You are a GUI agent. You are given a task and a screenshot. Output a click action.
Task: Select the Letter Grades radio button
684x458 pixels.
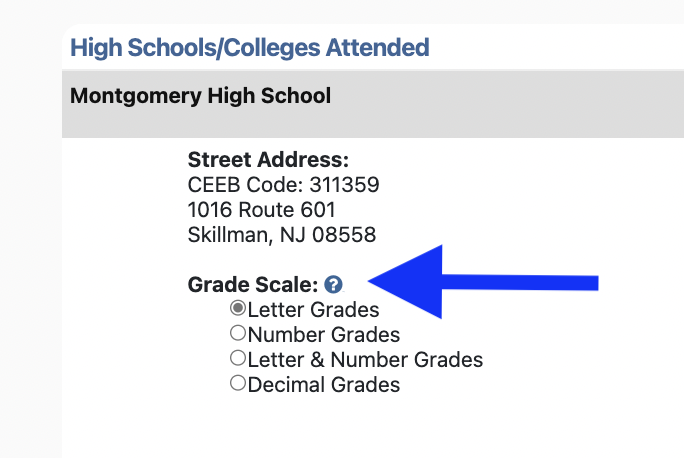(x=238, y=308)
